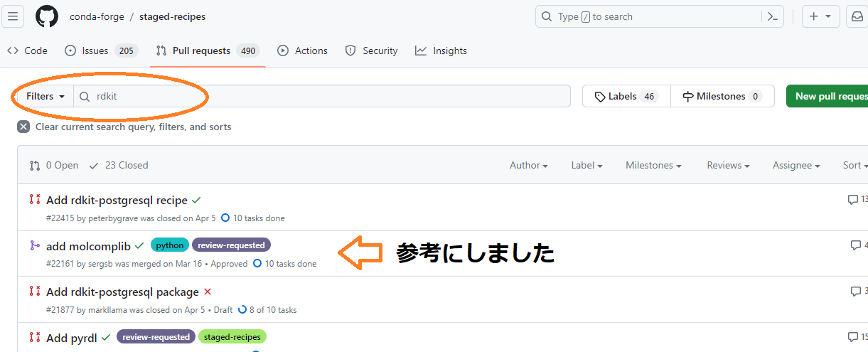The height and width of the screenshot is (352, 868).
Task: Expand the Milestones filter dropdown
Action: coord(653,165)
